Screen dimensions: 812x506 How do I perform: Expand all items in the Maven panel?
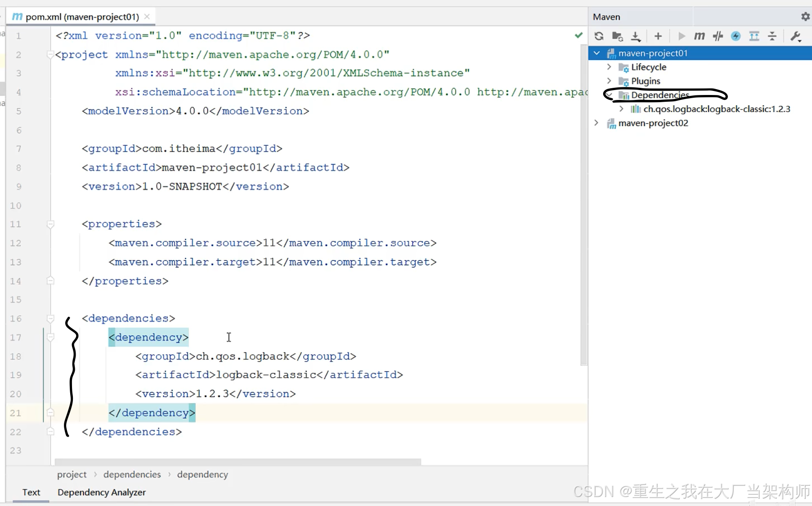tap(755, 36)
